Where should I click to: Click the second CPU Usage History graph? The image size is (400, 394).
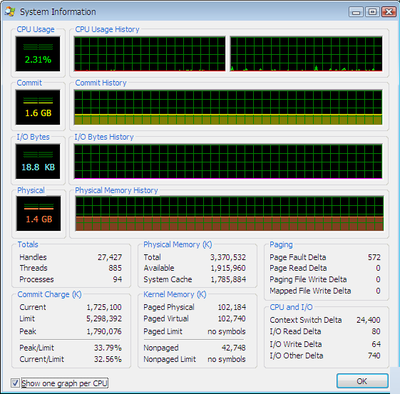tap(306, 54)
